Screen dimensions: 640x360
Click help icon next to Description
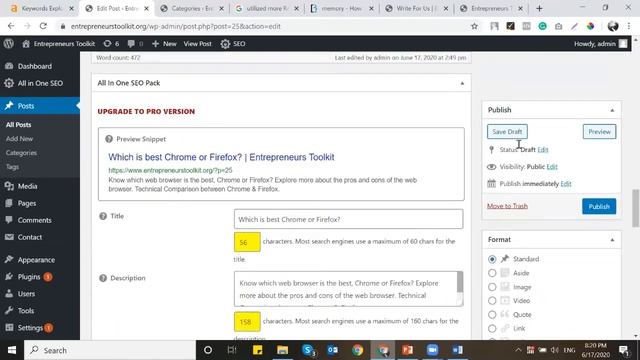coord(103,278)
